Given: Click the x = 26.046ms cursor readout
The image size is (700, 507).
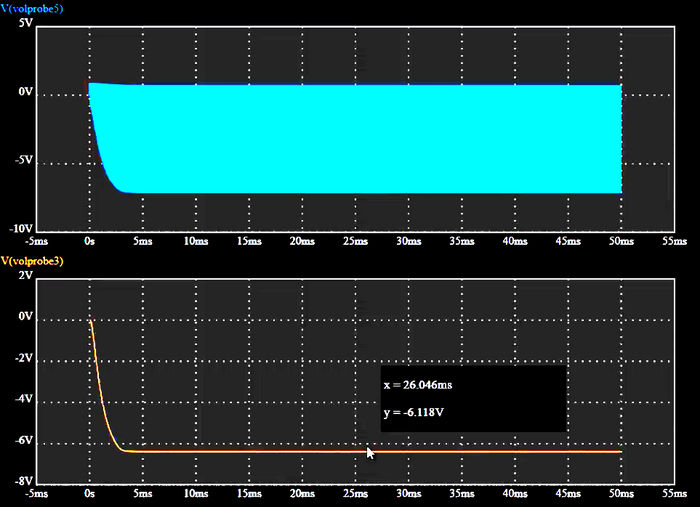Looking at the screenshot, I should click(x=418, y=385).
